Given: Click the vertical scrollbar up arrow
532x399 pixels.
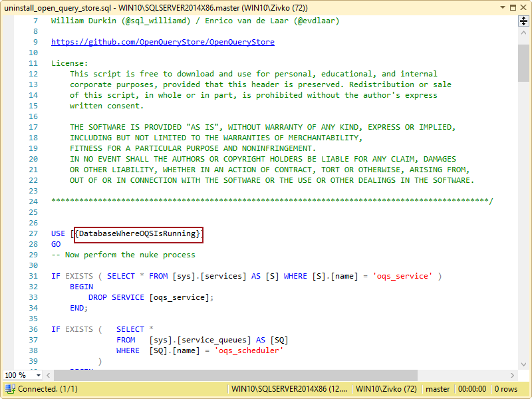Looking at the screenshot, I should pos(523,33).
